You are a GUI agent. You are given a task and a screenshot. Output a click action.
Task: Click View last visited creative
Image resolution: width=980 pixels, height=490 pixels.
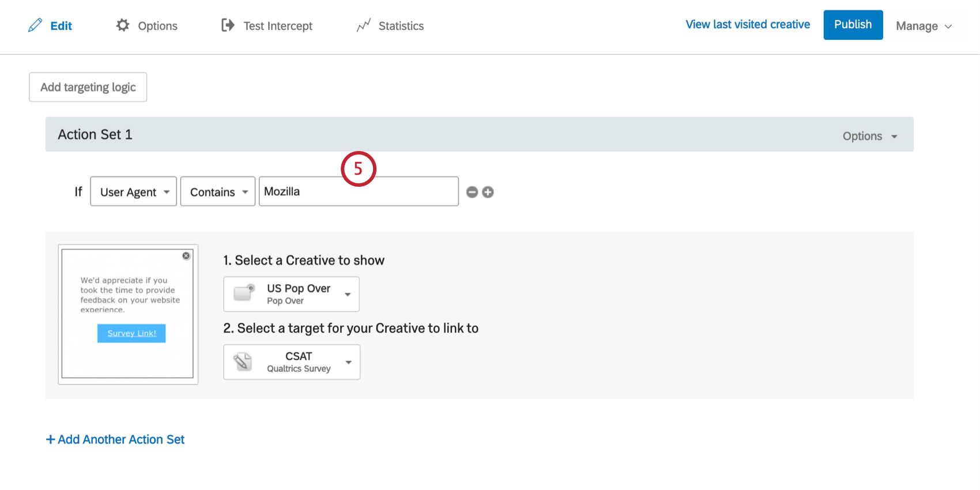(747, 24)
